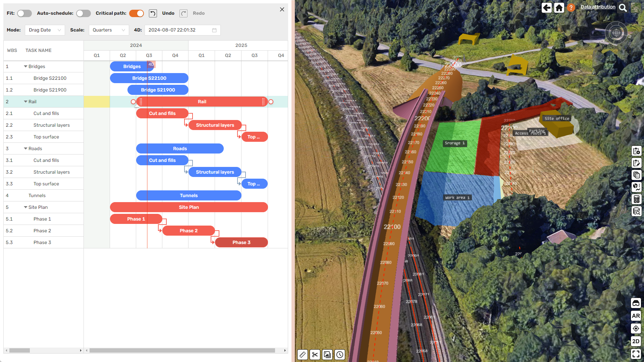Click the Gantt chart horizontal scrollbar
This screenshot has width=644, height=362.
(182, 351)
